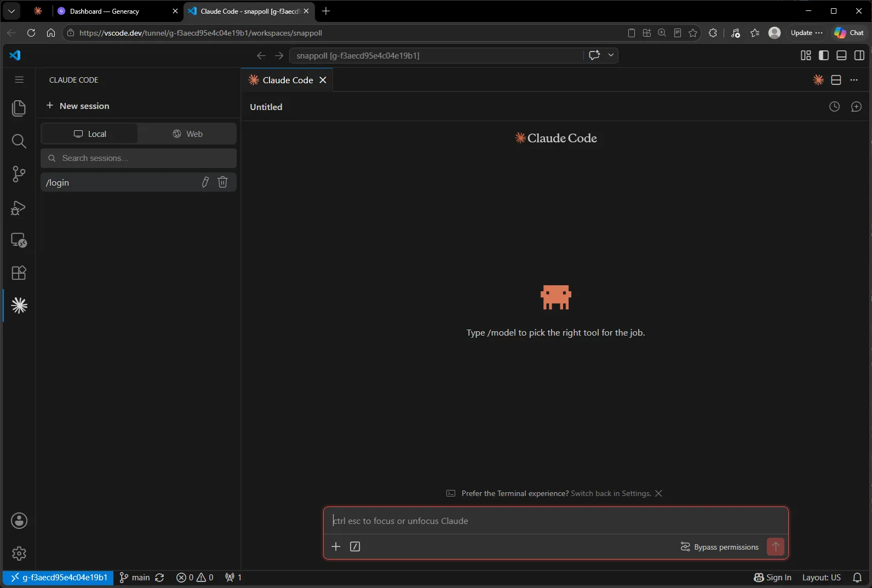The width and height of the screenshot is (872, 588).
Task: Open the Run and Debug view
Action: 19,207
